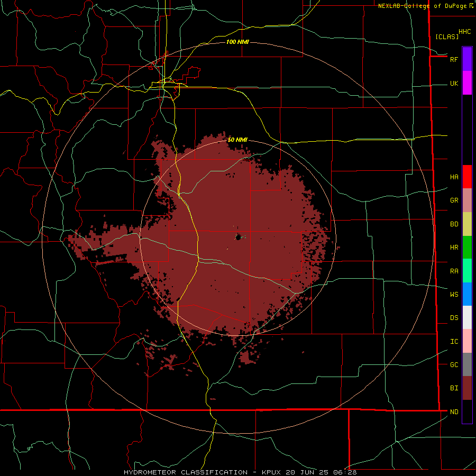Screen dimensions: 476x476
Task: Click the 'KPUX' radar site identifier
Action: tap(271, 472)
